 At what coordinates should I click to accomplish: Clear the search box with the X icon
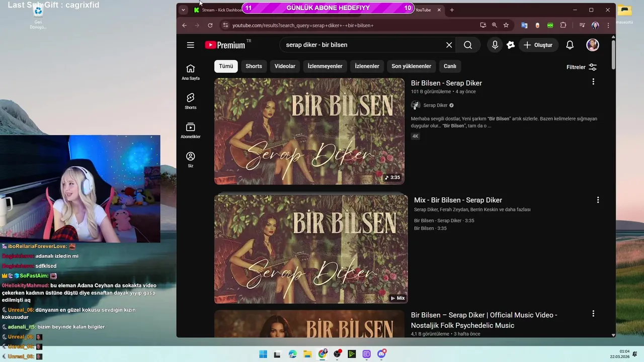click(449, 45)
